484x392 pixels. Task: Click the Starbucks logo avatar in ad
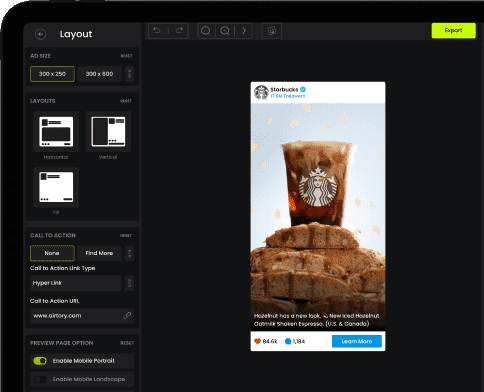click(261, 92)
